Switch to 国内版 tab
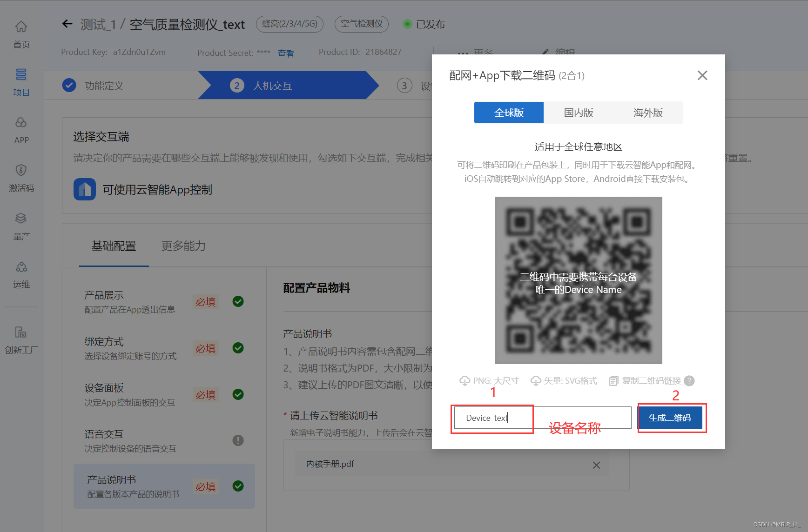The height and width of the screenshot is (532, 808). point(579,113)
